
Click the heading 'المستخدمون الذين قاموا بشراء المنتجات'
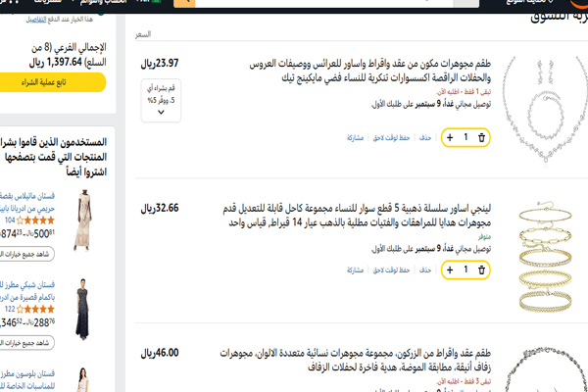(x=53, y=157)
